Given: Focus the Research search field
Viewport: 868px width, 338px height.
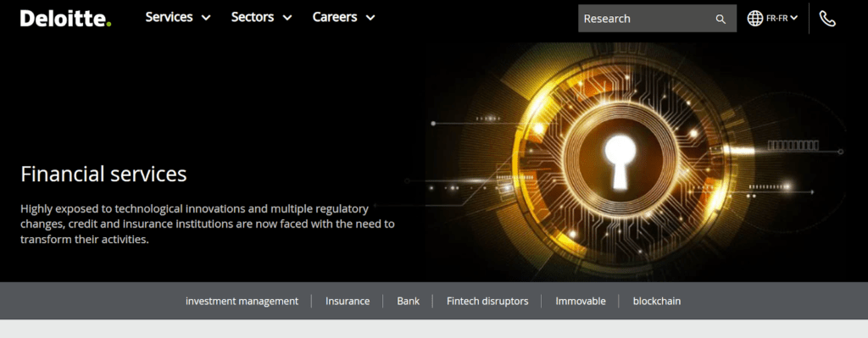Looking at the screenshot, I should click(657, 19).
